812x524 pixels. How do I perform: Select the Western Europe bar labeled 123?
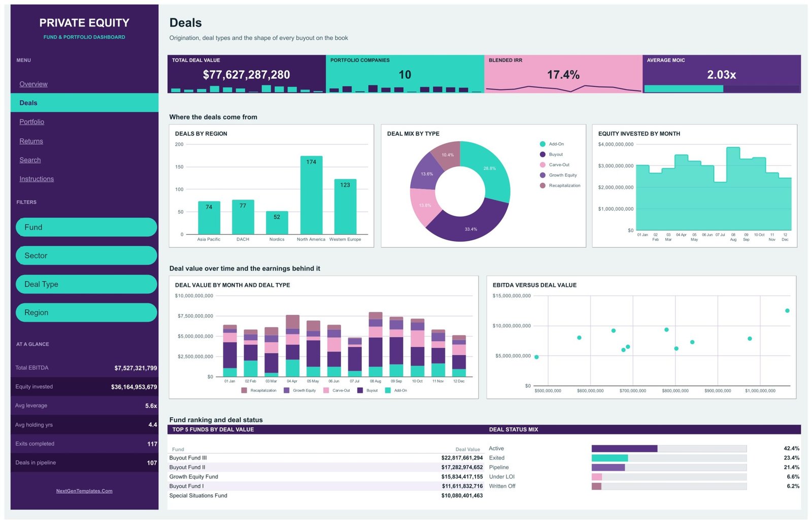tap(345, 206)
